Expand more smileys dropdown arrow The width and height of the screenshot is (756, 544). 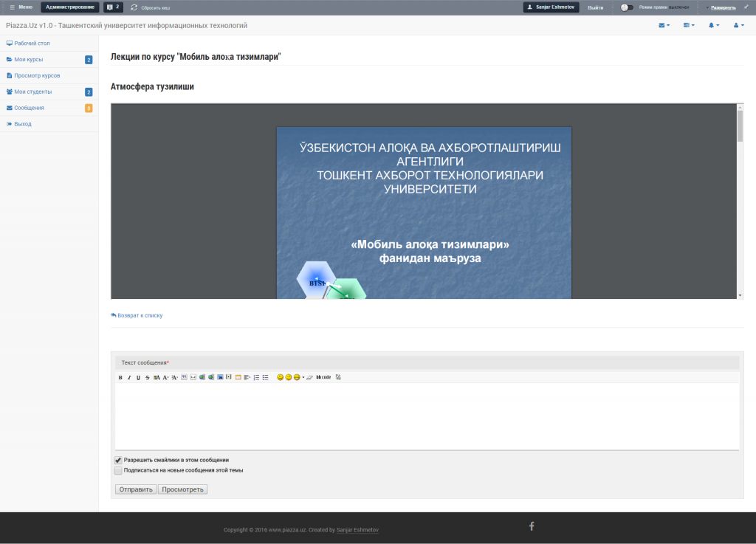[303, 377]
